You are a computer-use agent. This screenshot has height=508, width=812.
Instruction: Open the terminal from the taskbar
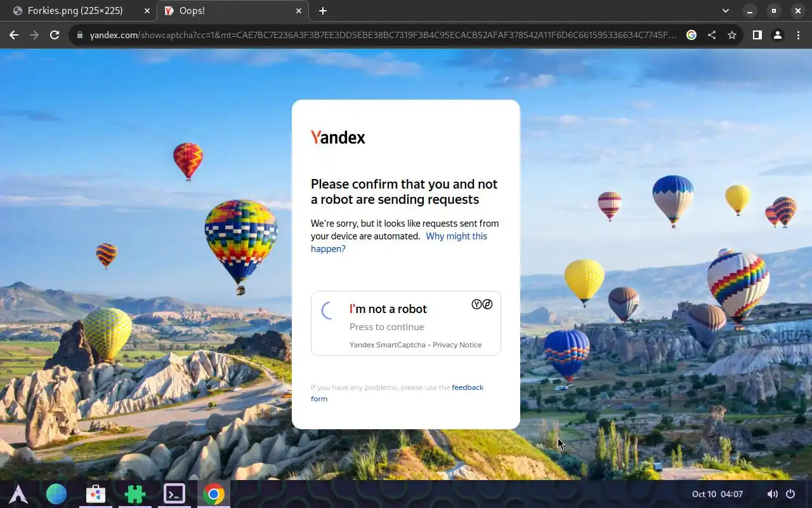pos(174,494)
